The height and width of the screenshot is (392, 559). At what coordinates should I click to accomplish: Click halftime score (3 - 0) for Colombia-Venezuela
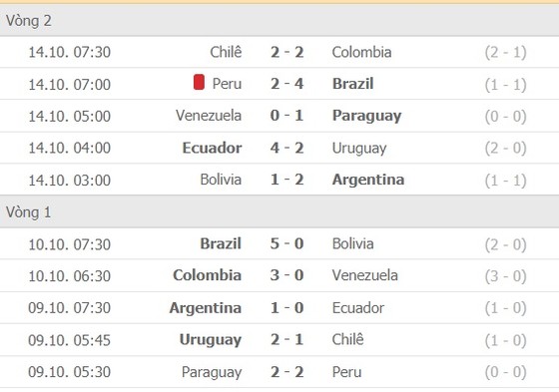[x=505, y=276]
